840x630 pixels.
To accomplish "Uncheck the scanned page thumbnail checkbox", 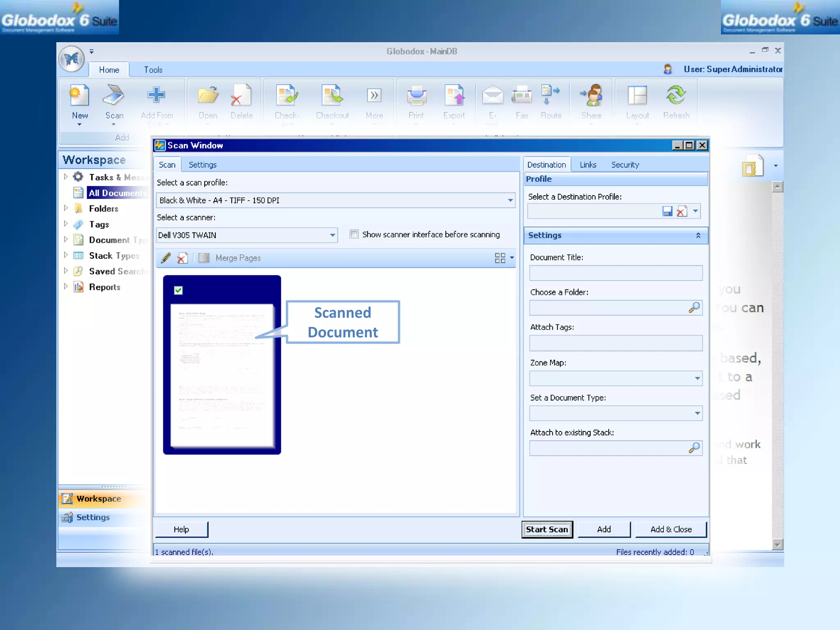I will coord(178,290).
